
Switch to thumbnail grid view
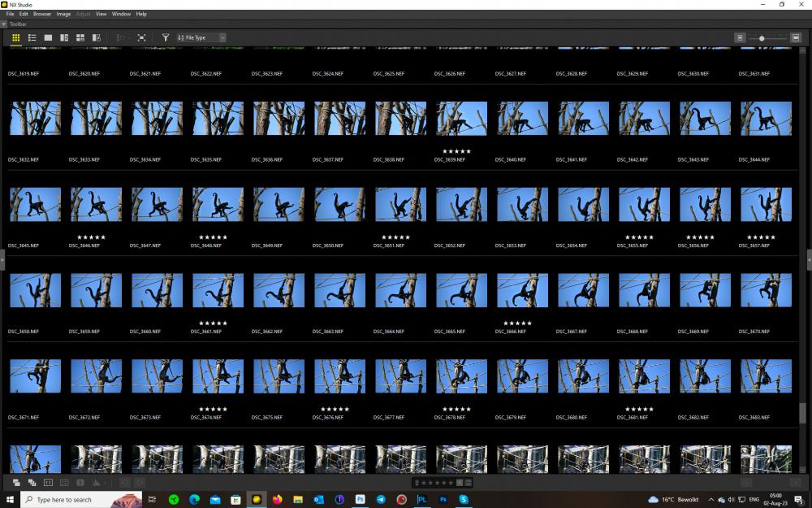pos(16,38)
